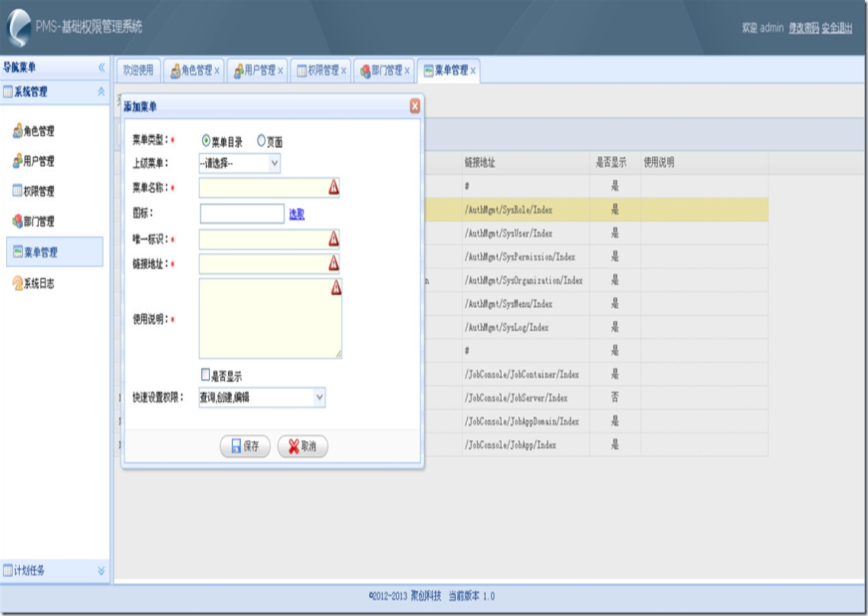The width and height of the screenshot is (868, 616).
Task: Click the 选取 link next to 图标
Action: [297, 214]
